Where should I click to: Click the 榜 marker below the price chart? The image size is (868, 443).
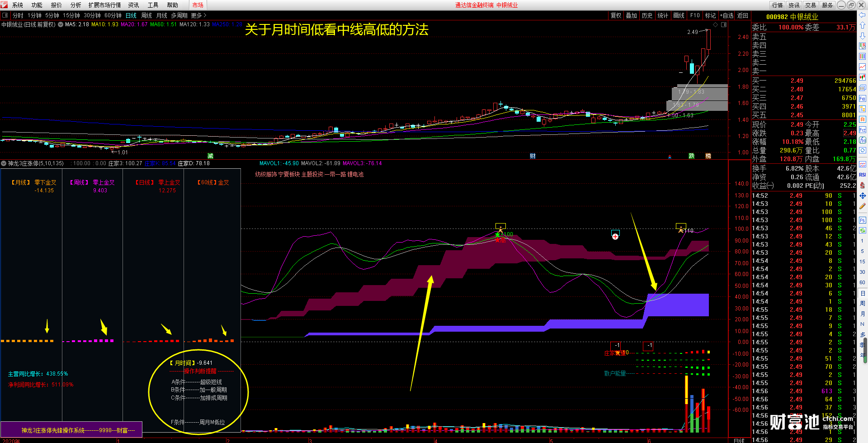tap(708, 156)
